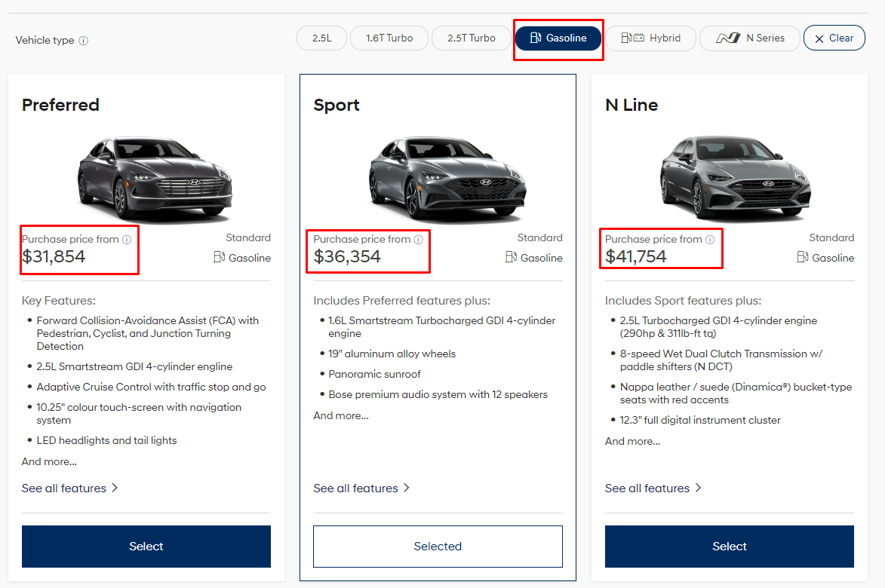This screenshot has height=588, width=885.
Task: Click the Preferred trim heading
Action: pyautogui.click(x=60, y=105)
